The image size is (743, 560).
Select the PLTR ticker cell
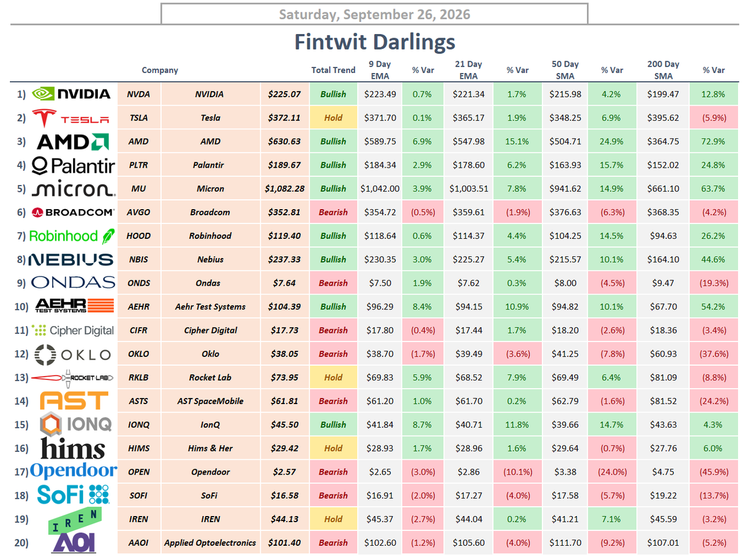[139, 165]
